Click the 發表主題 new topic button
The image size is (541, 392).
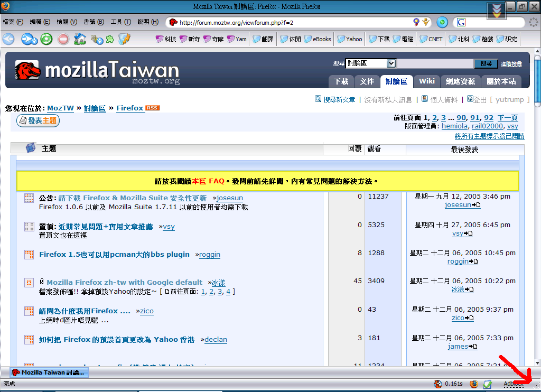click(38, 121)
